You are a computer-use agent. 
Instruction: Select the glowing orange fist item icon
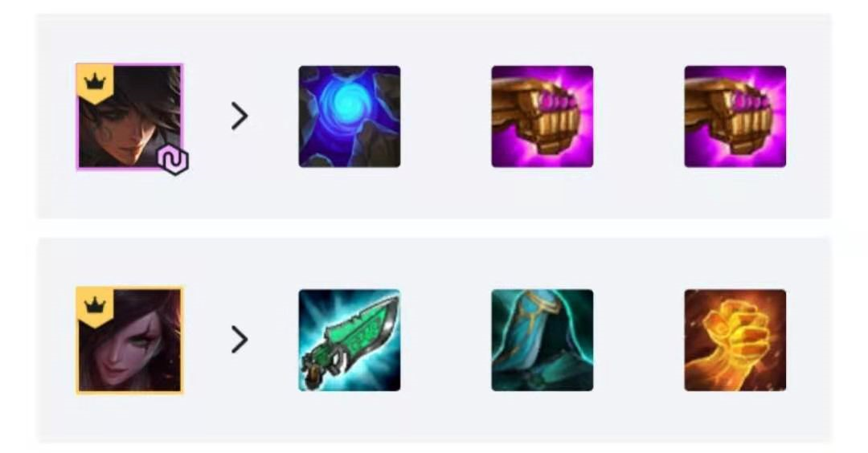pos(735,341)
